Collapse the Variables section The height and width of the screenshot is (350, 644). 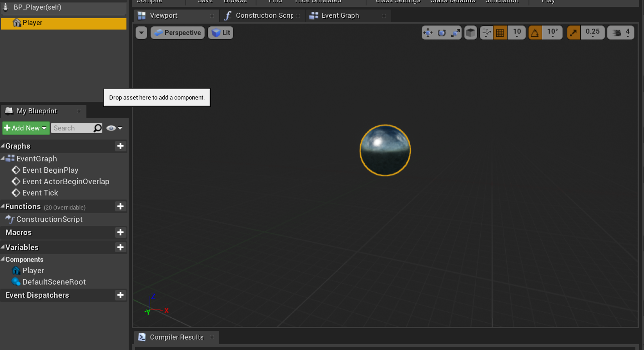tap(3, 247)
